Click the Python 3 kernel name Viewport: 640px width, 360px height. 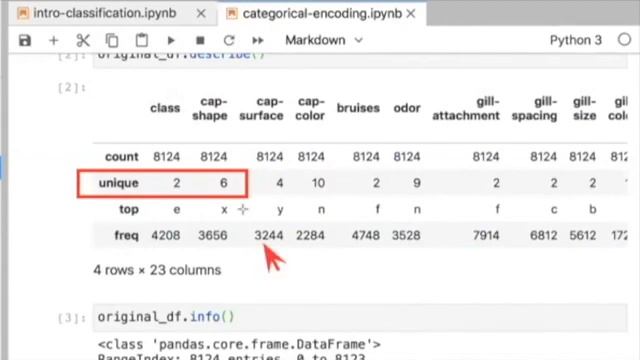coord(576,40)
